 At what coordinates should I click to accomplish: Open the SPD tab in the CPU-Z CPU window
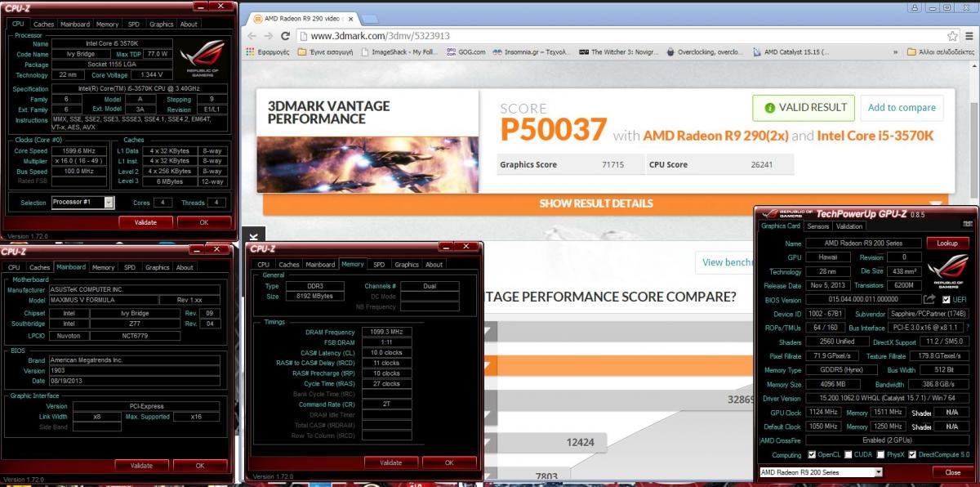pos(133,24)
